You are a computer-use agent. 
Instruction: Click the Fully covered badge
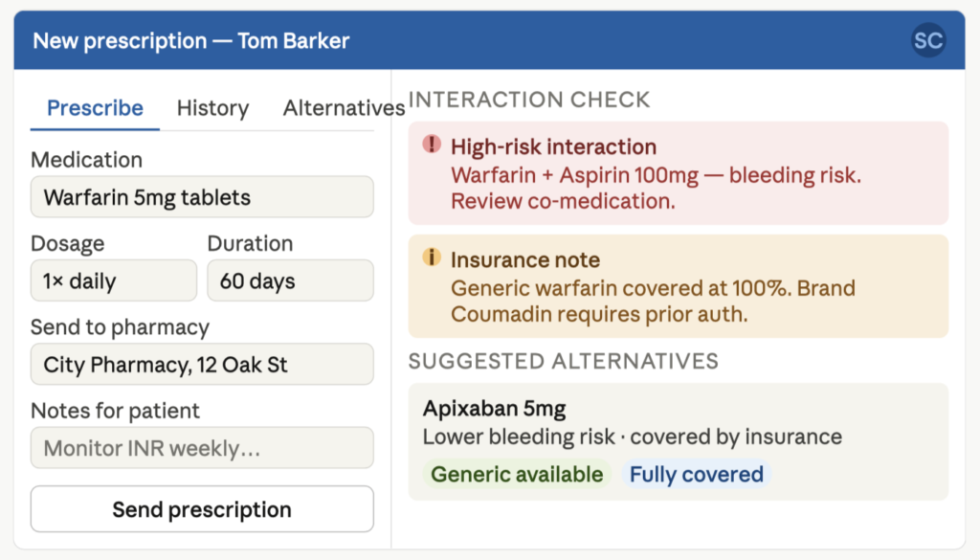[697, 473]
